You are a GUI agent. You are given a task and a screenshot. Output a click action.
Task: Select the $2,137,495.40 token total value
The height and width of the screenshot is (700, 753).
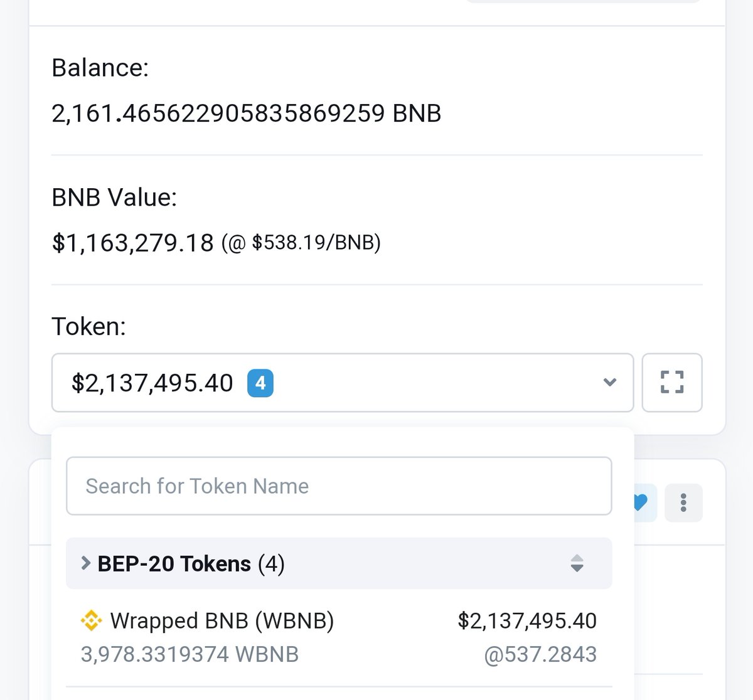tap(152, 383)
